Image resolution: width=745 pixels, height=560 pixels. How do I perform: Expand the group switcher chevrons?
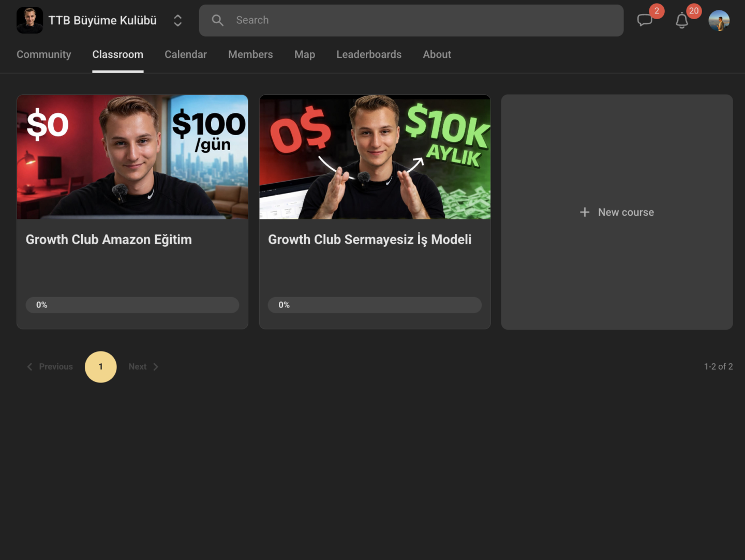pos(177,20)
